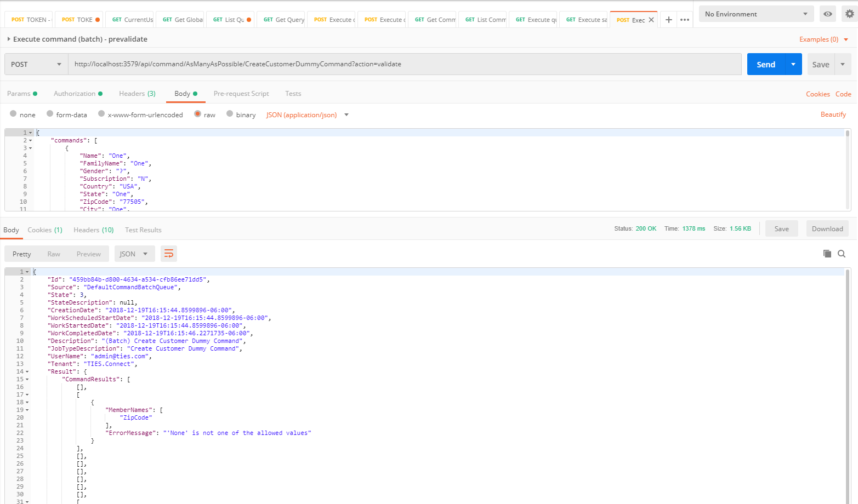Close the active Exec request tab
Screen dimensions: 858x504
point(651,20)
